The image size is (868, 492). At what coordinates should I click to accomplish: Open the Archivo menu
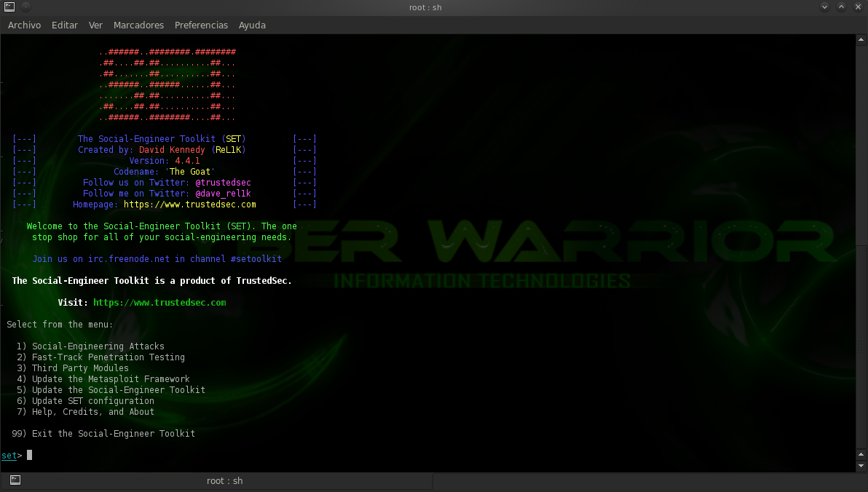tap(24, 25)
